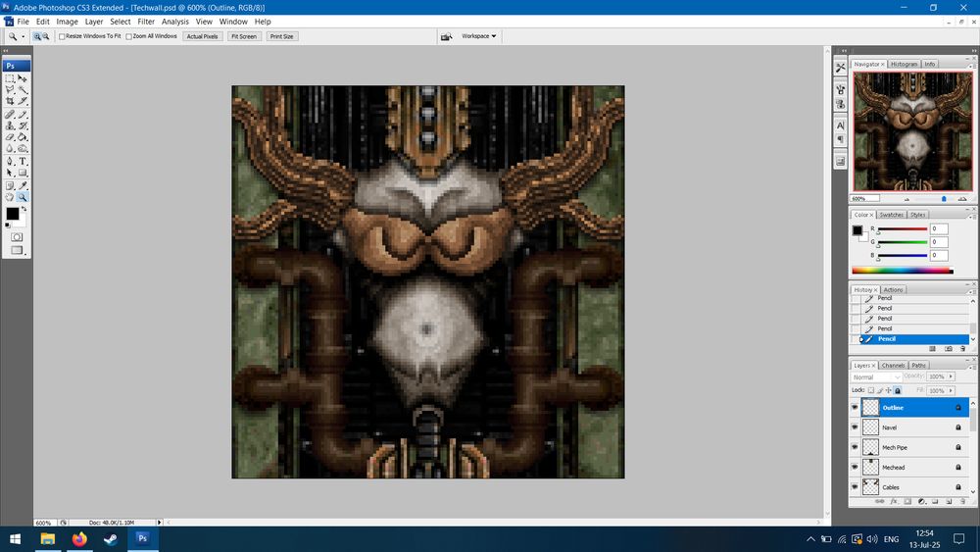Open the Filter menu
980x552 pixels.
146,22
